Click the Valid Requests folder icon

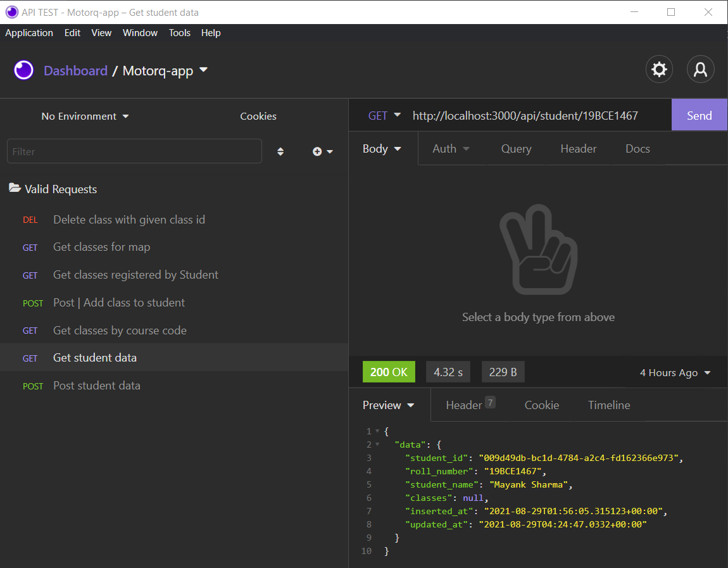click(x=14, y=188)
